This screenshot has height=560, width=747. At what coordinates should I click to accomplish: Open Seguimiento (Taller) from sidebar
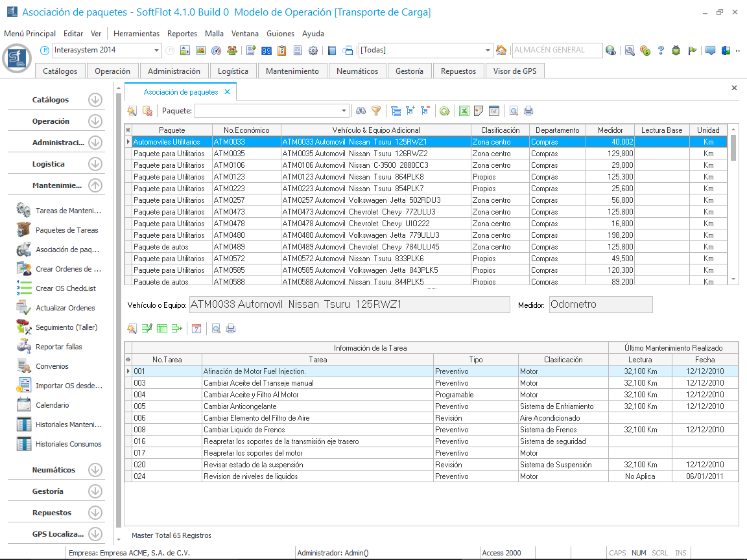(x=66, y=327)
